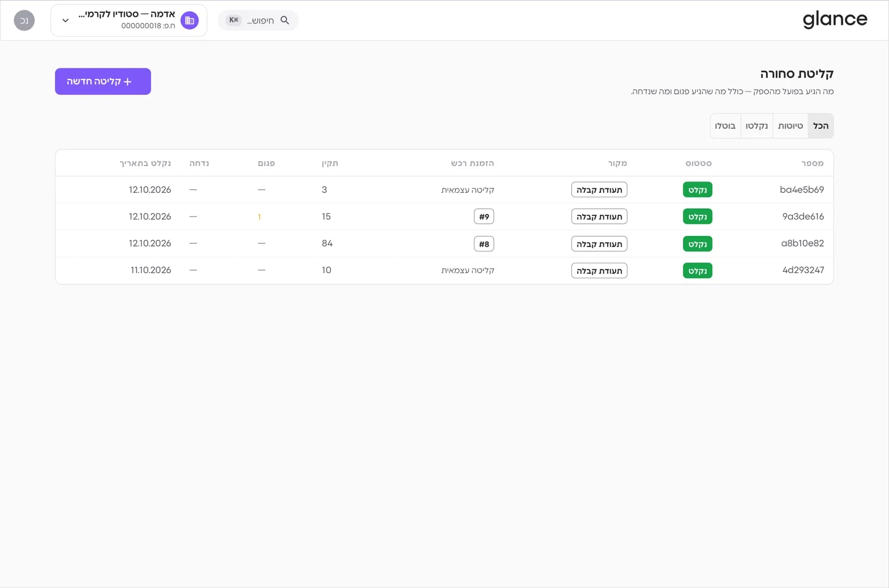Open receipt number a8b10e82
This screenshot has height=588, width=889.
pos(802,243)
